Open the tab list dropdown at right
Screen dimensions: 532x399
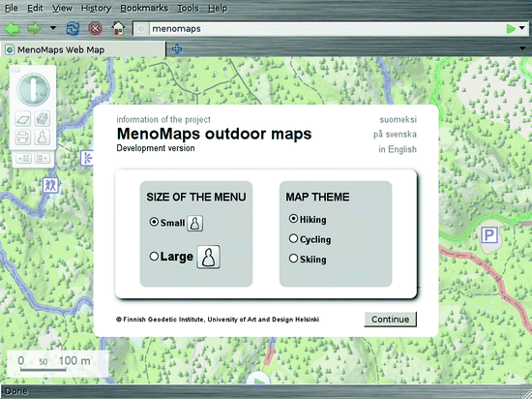523,48
